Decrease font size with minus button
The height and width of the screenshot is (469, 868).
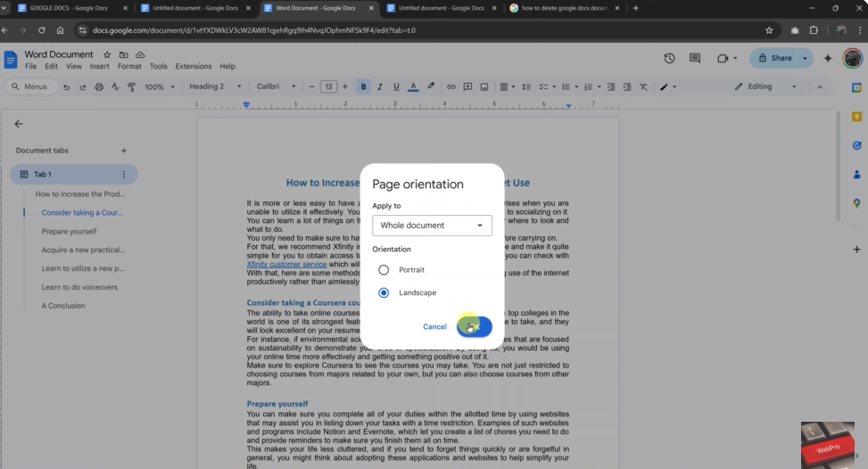311,86
